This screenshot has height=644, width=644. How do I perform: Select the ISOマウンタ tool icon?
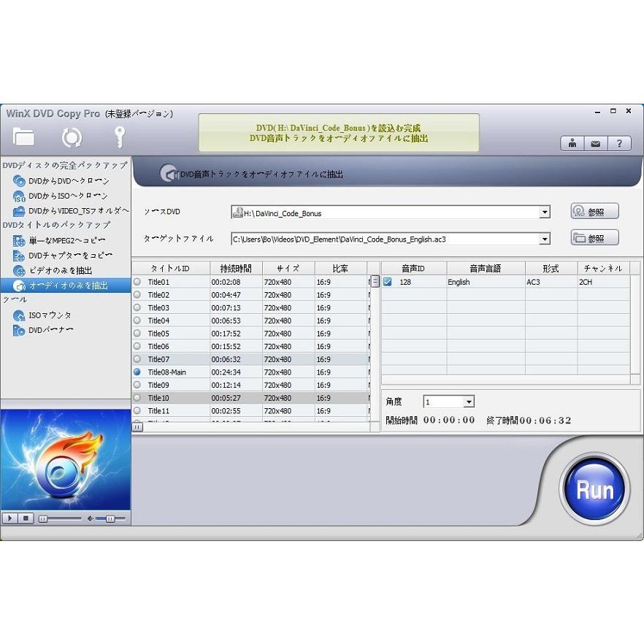[x=18, y=315]
